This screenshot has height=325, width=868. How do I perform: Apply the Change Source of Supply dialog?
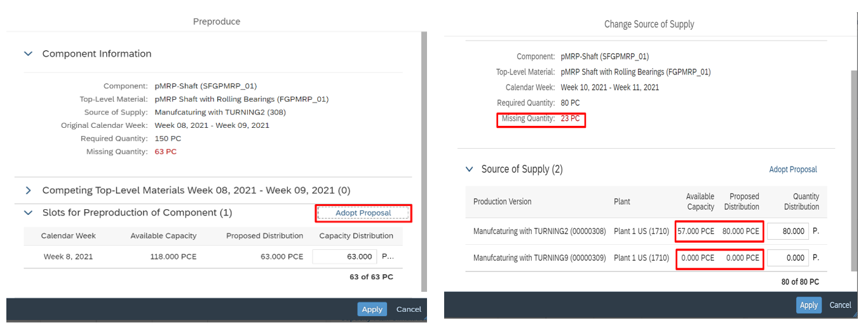point(808,305)
